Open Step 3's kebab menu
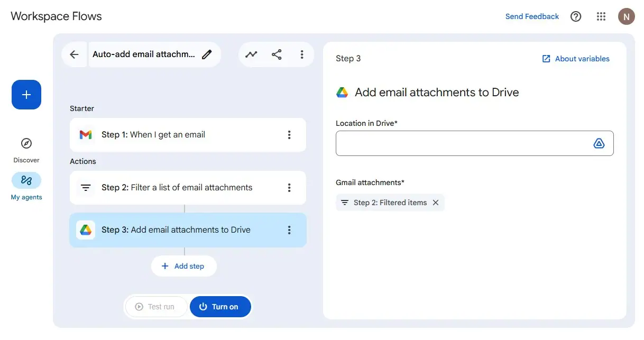Image resolution: width=644 pixels, height=340 pixels. coord(289,229)
